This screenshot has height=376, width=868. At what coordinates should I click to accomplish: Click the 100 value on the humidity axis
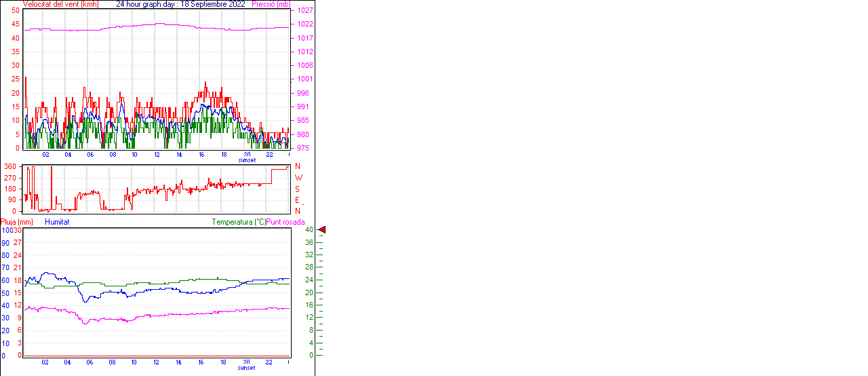coord(7,230)
